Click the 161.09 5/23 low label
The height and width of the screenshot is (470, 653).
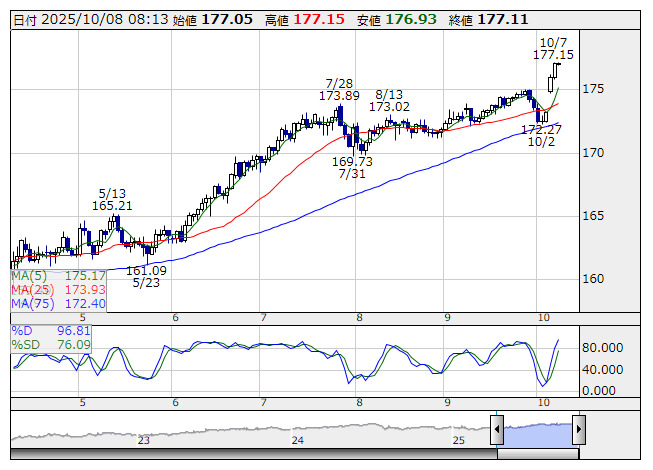(146, 277)
